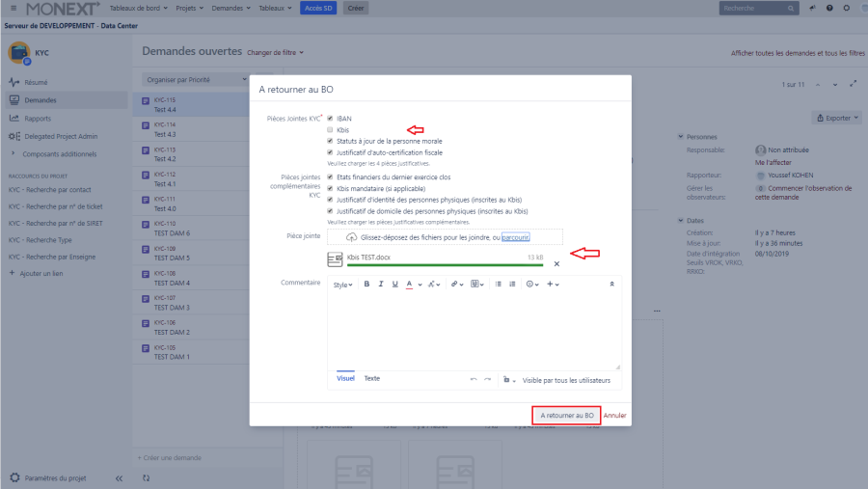868x489 pixels.
Task: Switch to the Visuel editor tab
Action: click(x=345, y=379)
